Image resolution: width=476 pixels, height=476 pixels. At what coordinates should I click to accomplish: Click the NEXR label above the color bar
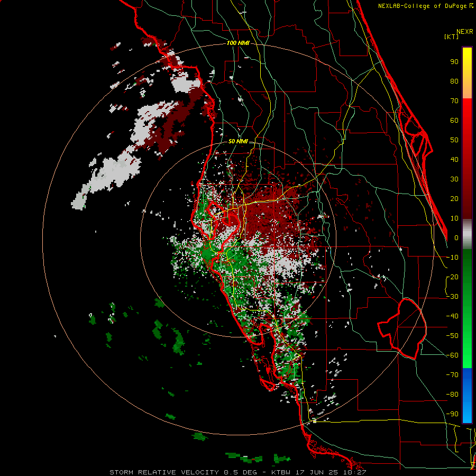point(464,32)
